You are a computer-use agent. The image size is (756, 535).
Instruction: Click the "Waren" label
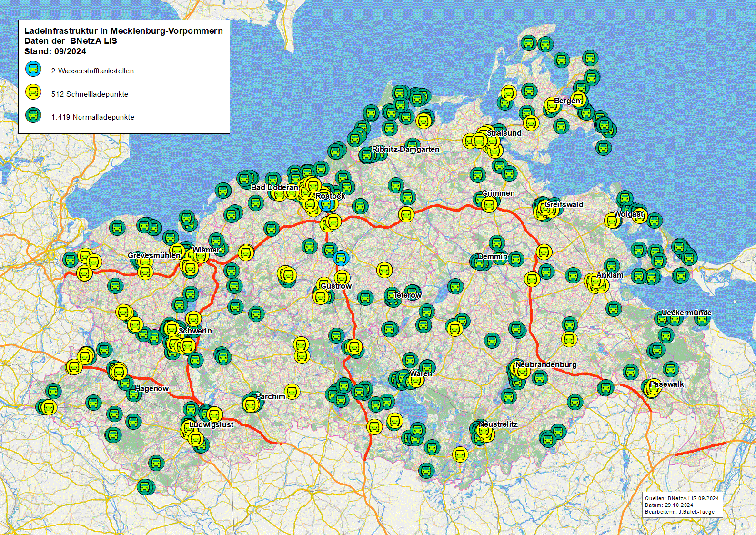421,373
